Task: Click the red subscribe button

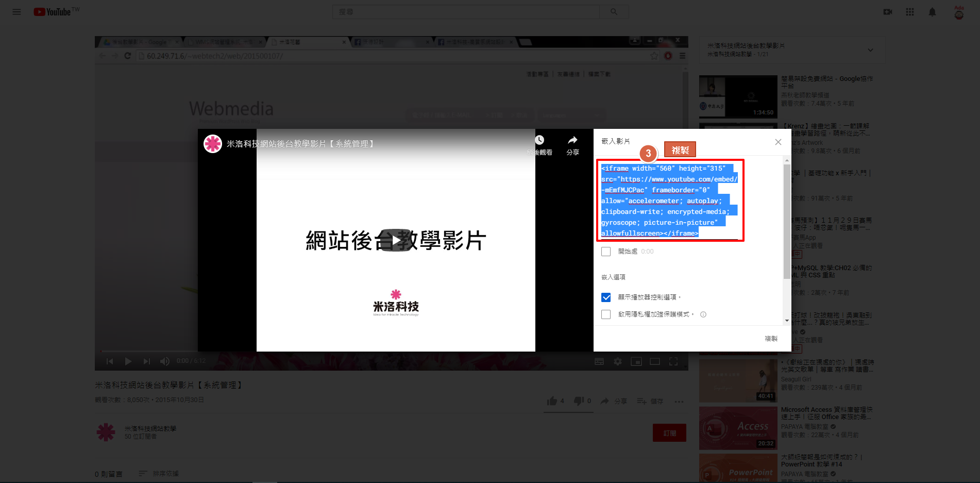Action: coord(669,433)
